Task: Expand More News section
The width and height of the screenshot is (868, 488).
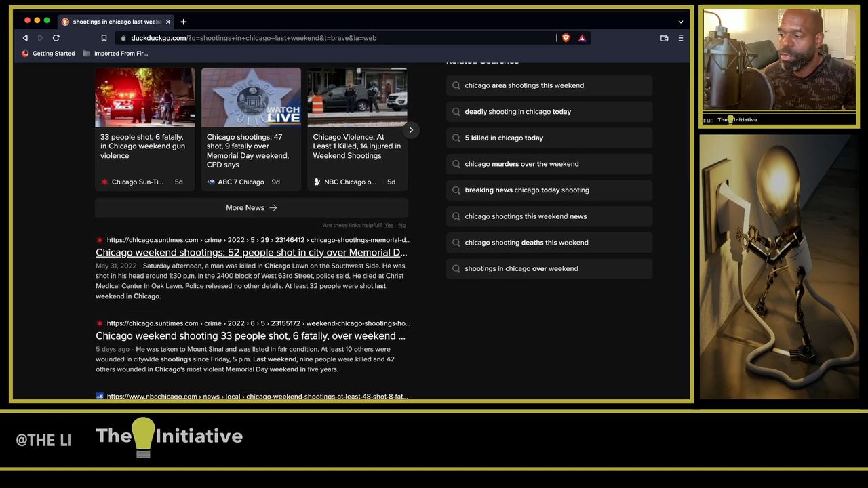Action: (x=251, y=207)
